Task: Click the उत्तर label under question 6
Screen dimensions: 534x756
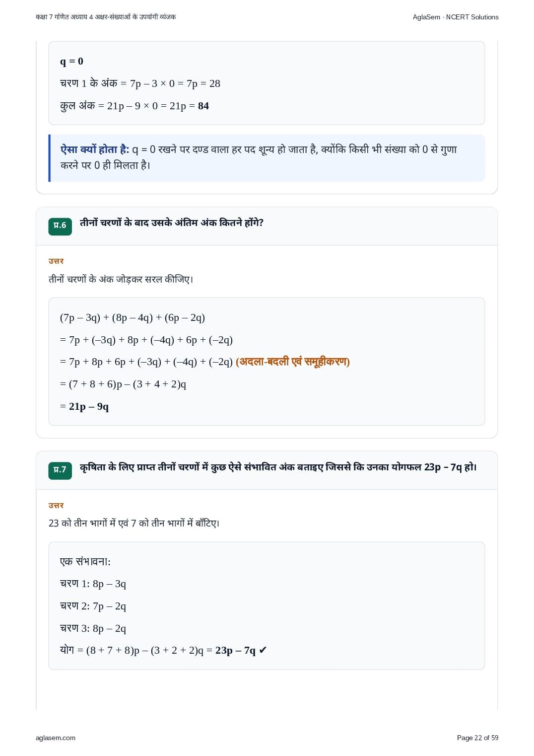Action: click(x=56, y=261)
